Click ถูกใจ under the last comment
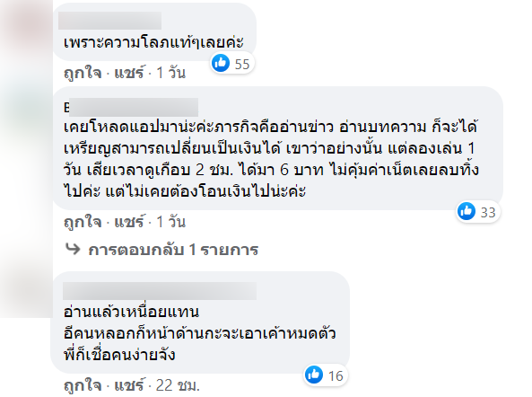 point(83,385)
